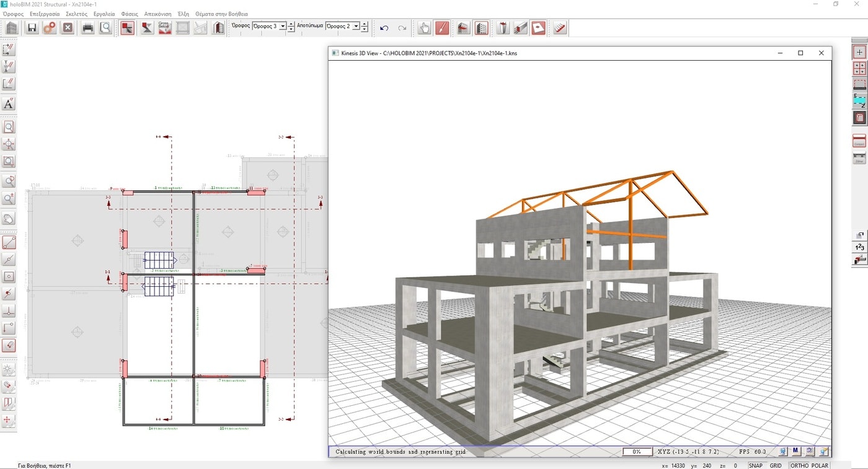The height and width of the screenshot is (469, 868).
Task: Open the Σκελετός menu
Action: coord(76,14)
